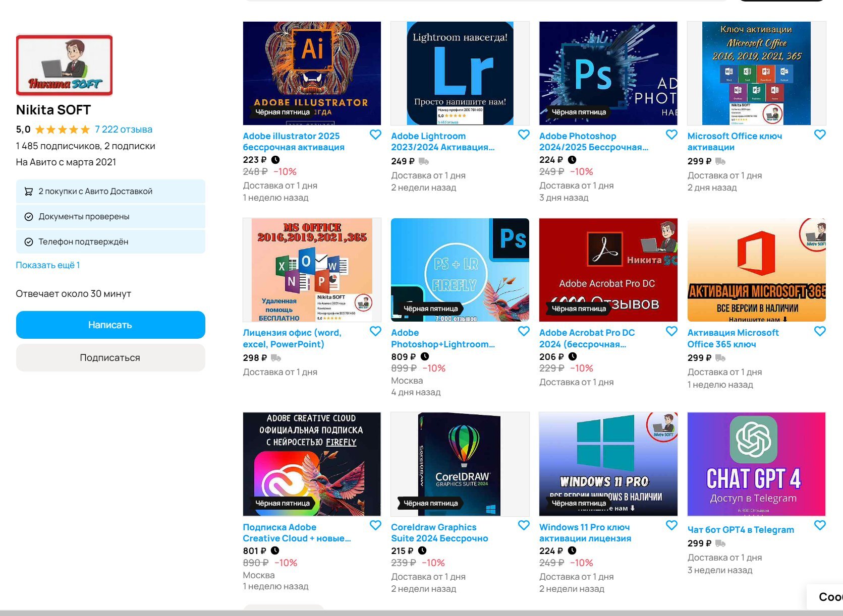Open Coreldraw Graphics Suite 2024 Бессрочно title
The height and width of the screenshot is (616, 843).
[439, 533]
